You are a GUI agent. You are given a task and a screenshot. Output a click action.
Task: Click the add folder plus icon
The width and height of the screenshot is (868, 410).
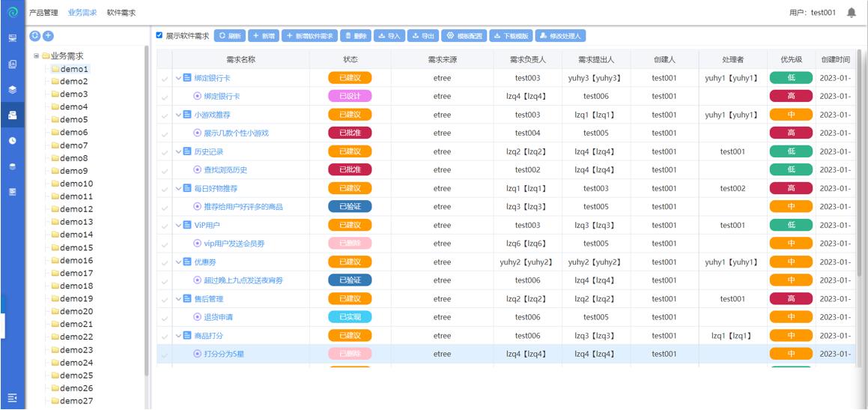48,36
